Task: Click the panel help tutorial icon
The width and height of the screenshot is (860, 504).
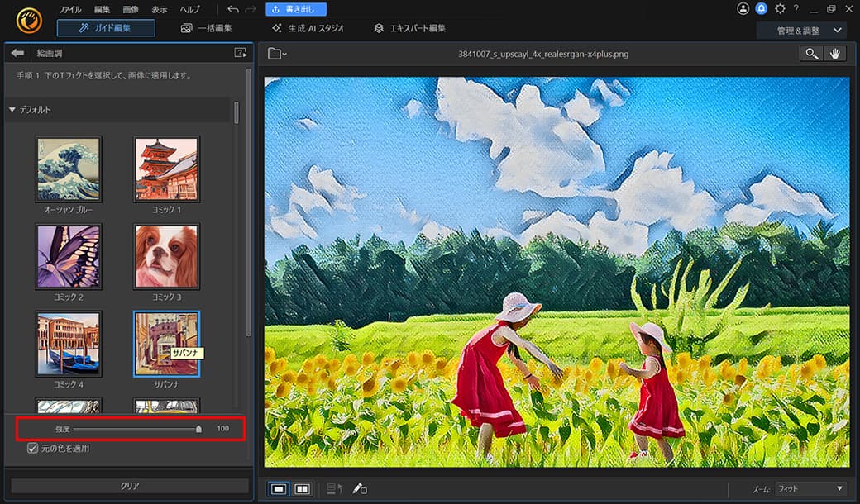Action: pyautogui.click(x=241, y=53)
